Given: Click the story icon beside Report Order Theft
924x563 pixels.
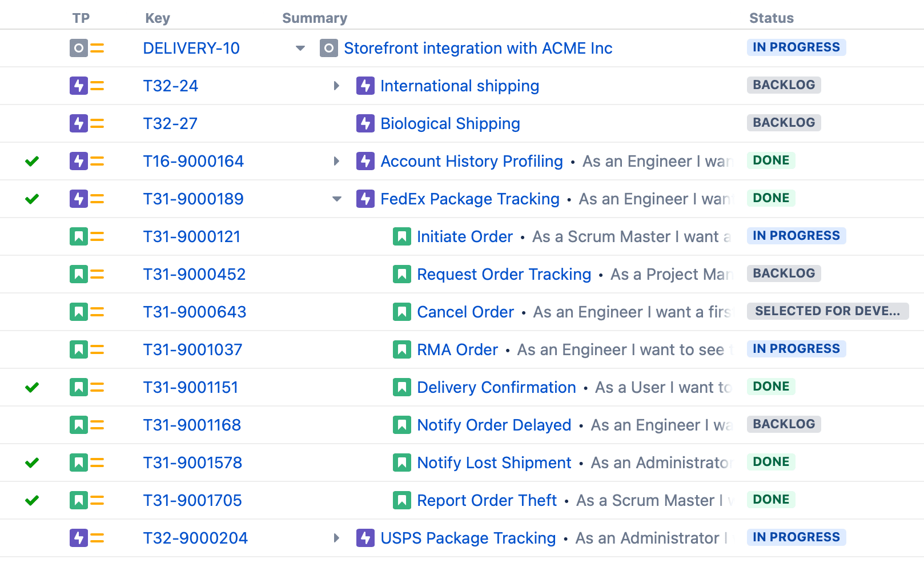Looking at the screenshot, I should coord(401,500).
